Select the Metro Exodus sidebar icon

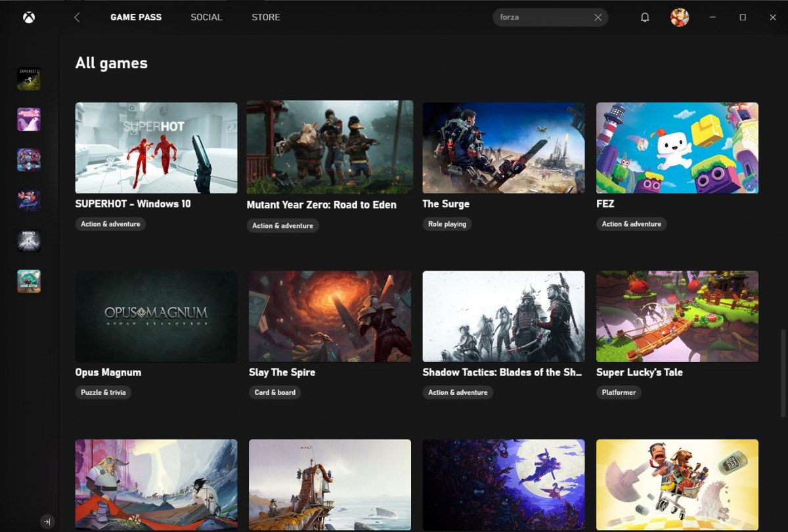tap(29, 240)
